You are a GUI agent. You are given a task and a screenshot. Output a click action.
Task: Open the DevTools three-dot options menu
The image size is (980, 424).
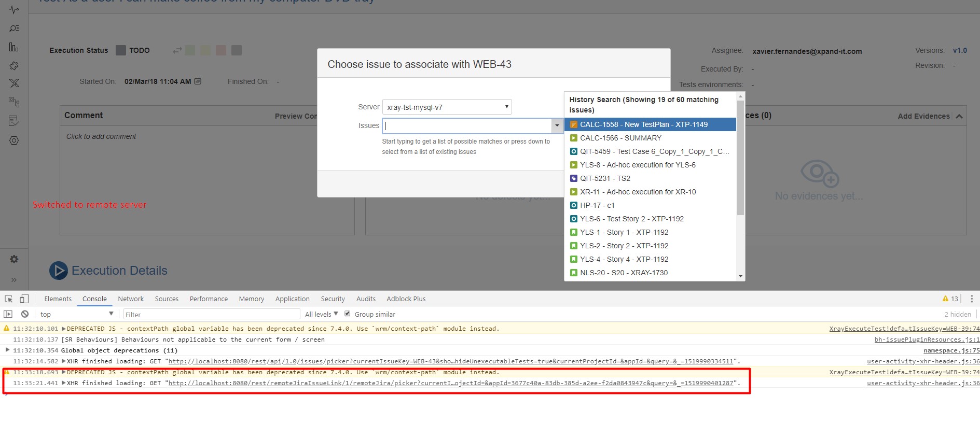pyautogui.click(x=971, y=299)
